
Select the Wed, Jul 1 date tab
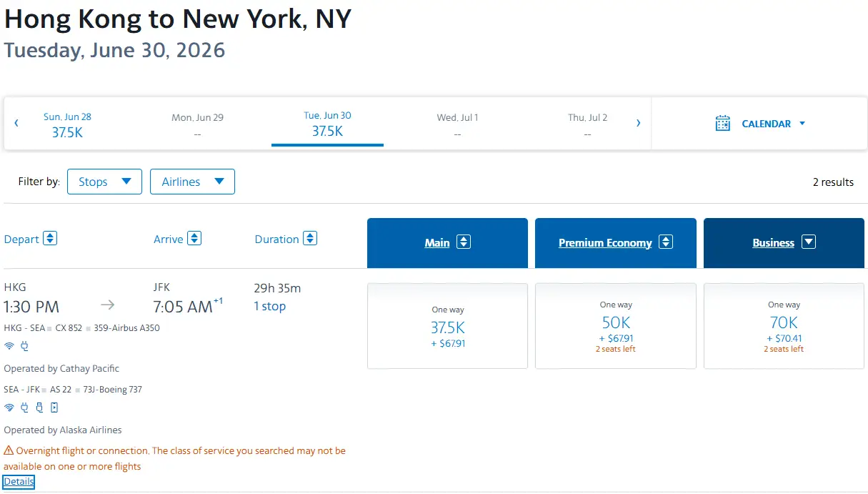click(457, 124)
